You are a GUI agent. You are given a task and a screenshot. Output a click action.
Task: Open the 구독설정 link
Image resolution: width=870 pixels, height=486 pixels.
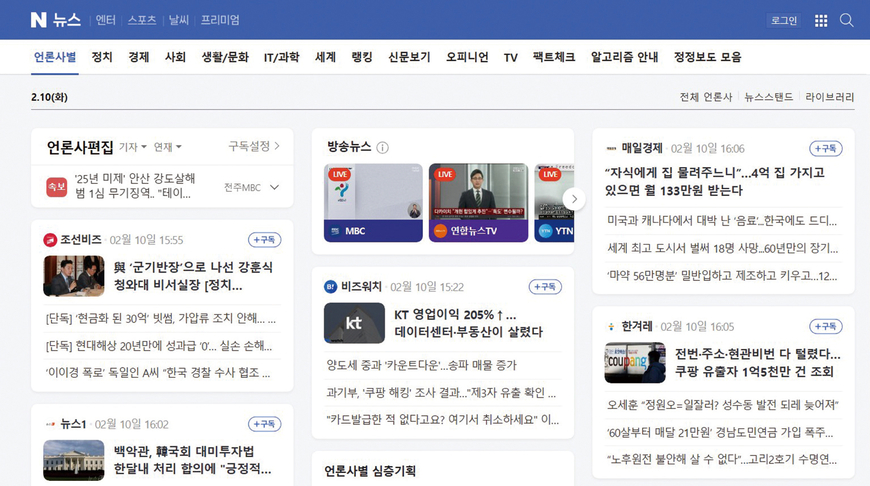click(254, 147)
